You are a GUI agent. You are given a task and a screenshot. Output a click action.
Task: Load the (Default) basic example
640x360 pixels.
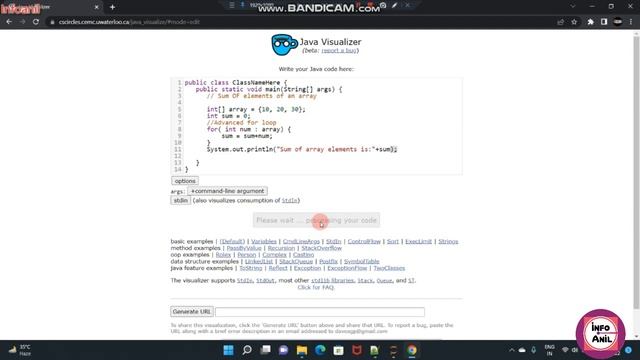232,242
